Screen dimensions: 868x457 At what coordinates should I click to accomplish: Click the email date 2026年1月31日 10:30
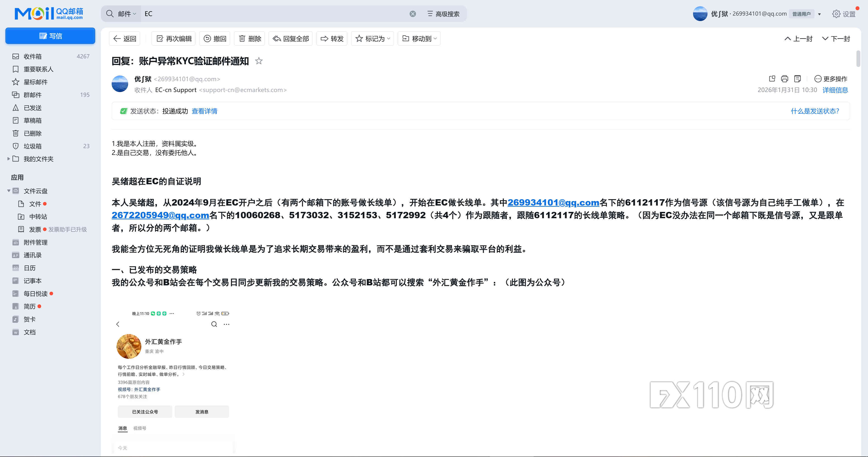pyautogui.click(x=787, y=90)
